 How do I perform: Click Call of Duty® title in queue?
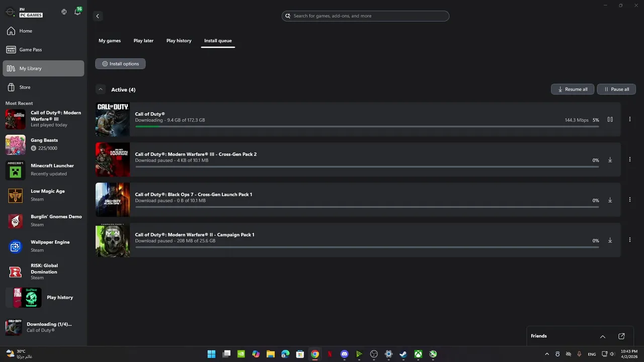[150, 114]
